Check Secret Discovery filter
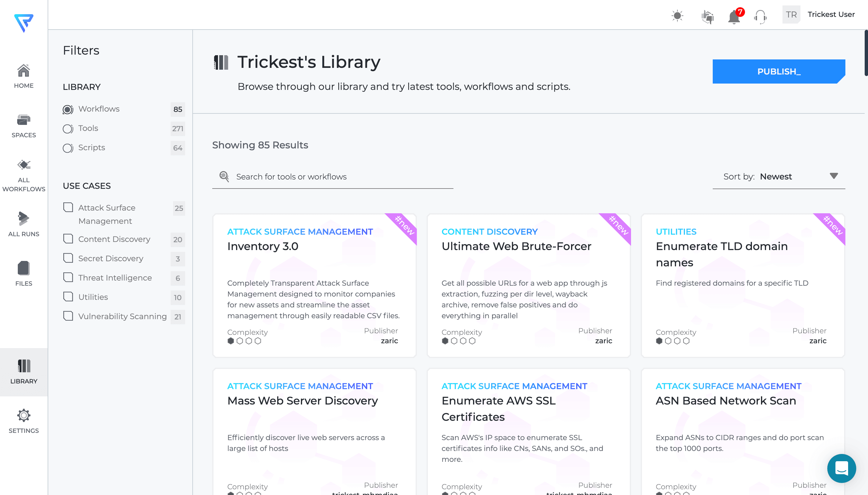 [x=68, y=258]
